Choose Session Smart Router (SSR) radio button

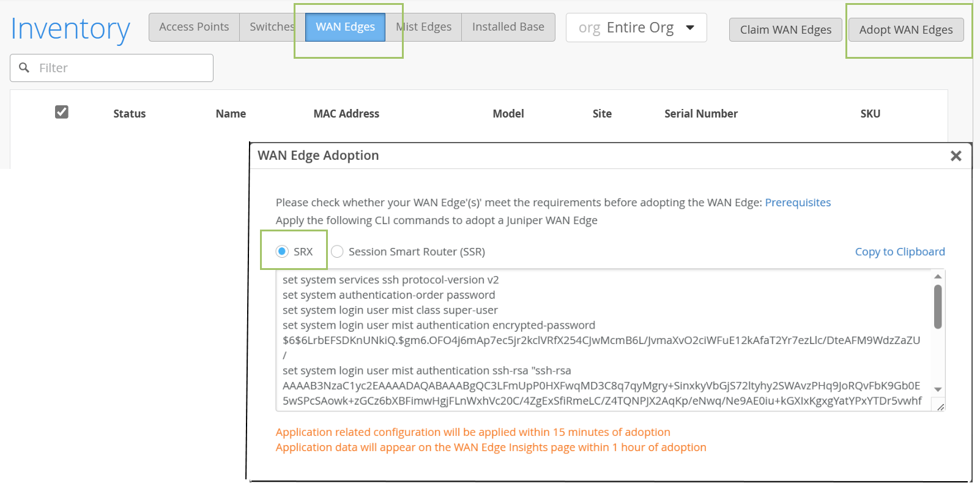point(337,252)
